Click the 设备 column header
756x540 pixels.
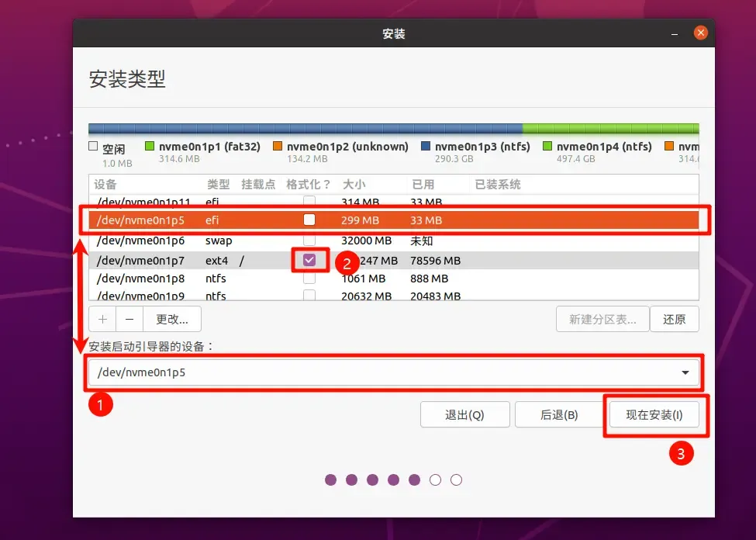[105, 185]
